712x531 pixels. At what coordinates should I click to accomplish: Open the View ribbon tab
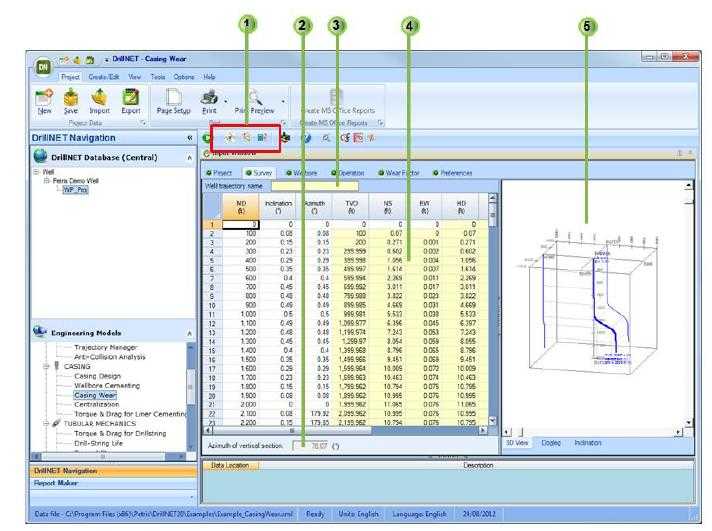pos(134,77)
